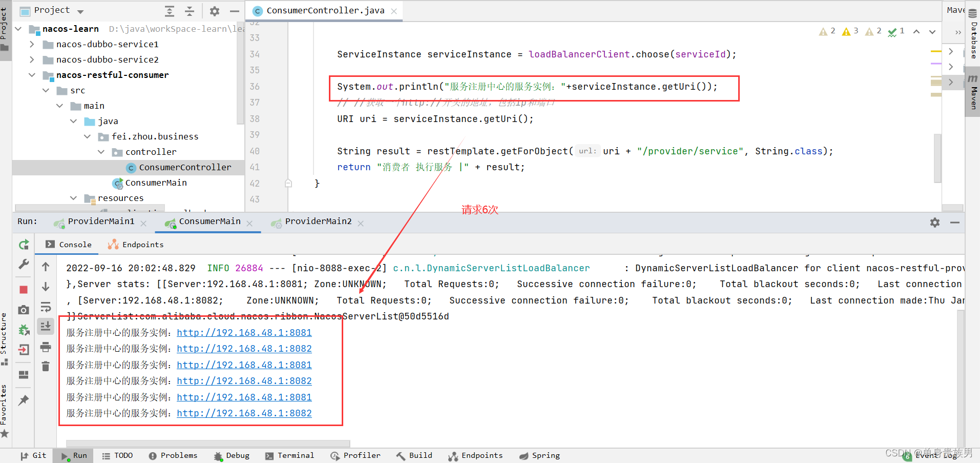
Task: Select the Endpoints tab in Run panel
Action: pos(136,245)
